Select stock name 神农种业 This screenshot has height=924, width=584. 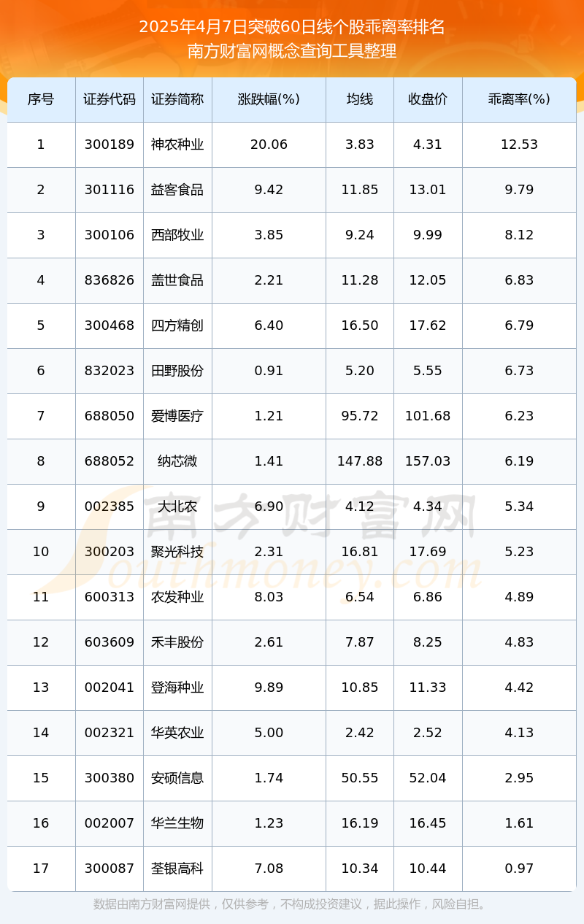[x=177, y=145]
